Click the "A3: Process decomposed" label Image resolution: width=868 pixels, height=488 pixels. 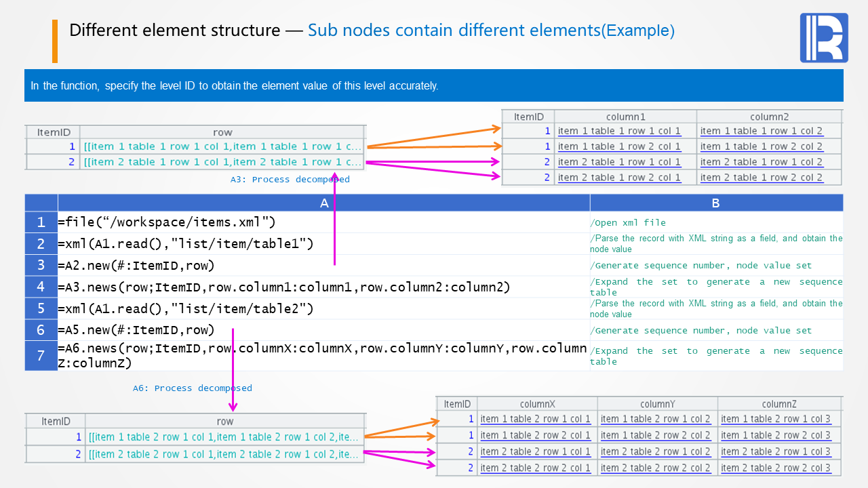(290, 180)
